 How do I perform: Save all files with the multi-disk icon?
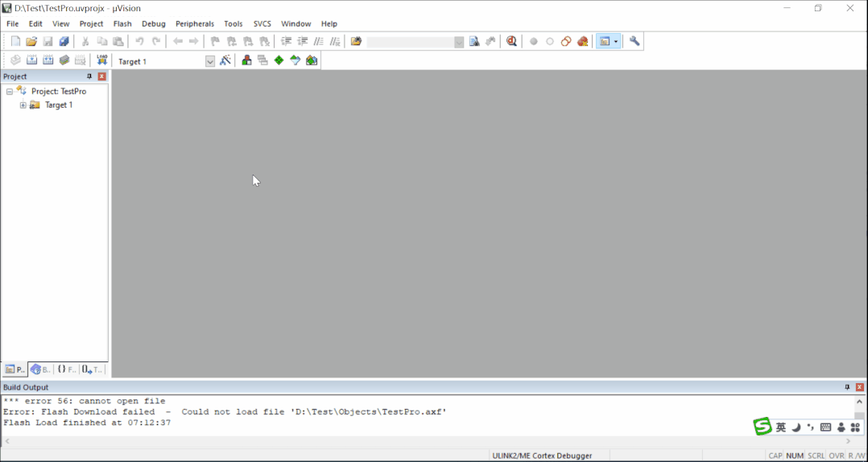[x=64, y=42]
